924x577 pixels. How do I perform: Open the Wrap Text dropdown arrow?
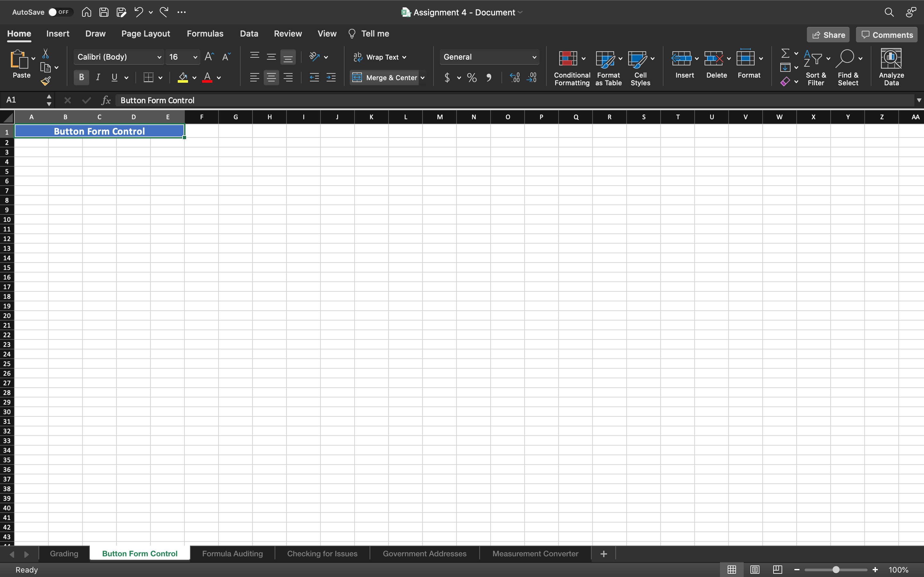(404, 57)
